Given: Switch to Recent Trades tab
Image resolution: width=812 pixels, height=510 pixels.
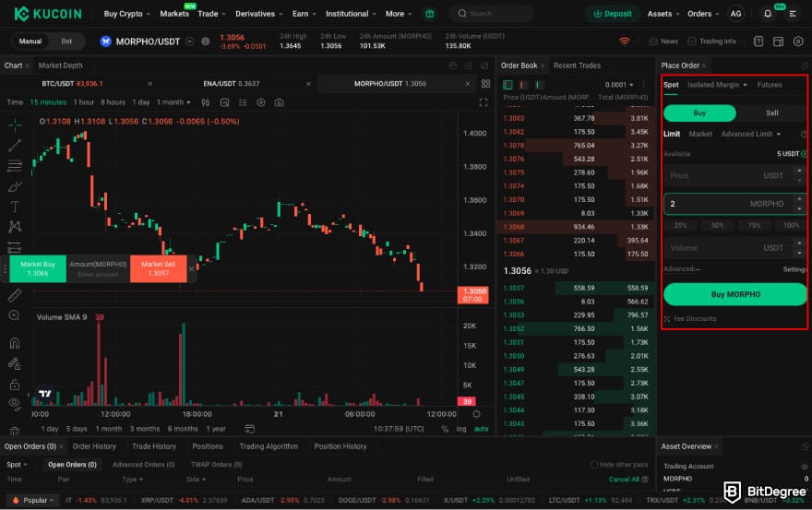Looking at the screenshot, I should point(577,65).
